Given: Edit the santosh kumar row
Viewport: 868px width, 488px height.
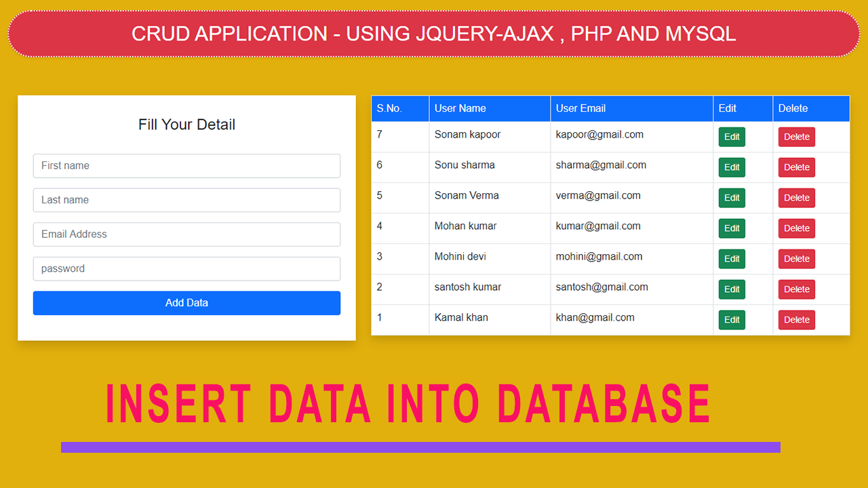Looking at the screenshot, I should click(x=732, y=289).
